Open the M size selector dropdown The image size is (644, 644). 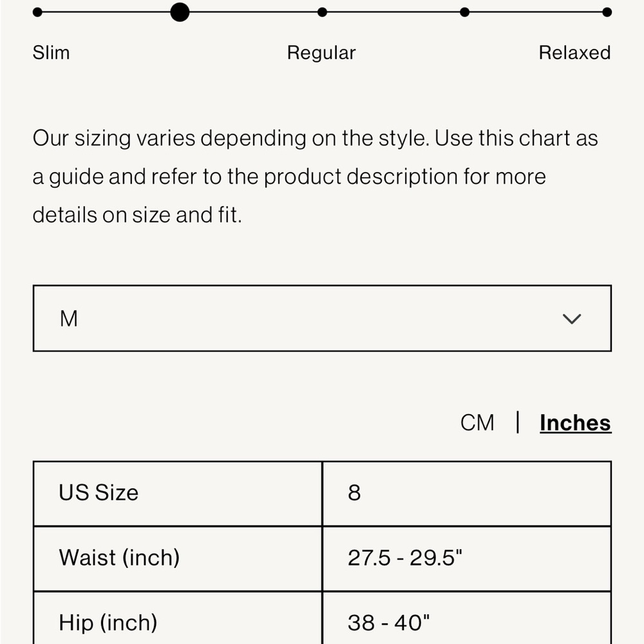[322, 318]
